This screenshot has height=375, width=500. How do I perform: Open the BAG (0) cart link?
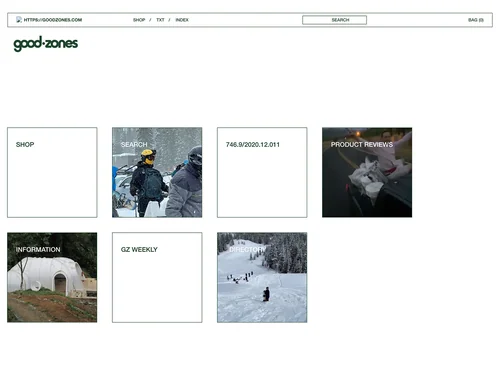(x=476, y=20)
